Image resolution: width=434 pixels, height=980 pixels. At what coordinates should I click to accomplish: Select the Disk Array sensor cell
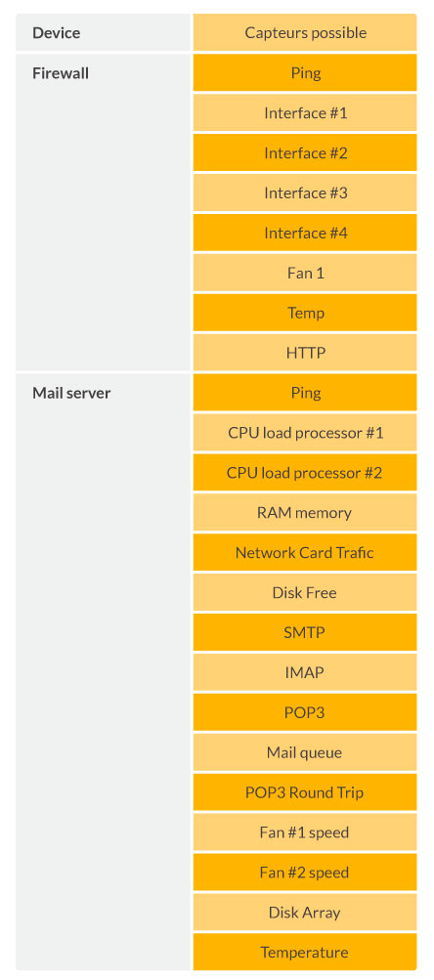[305, 913]
